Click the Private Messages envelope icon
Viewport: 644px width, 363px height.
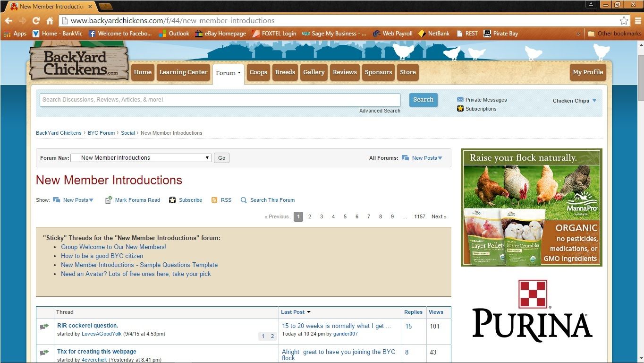[460, 100]
